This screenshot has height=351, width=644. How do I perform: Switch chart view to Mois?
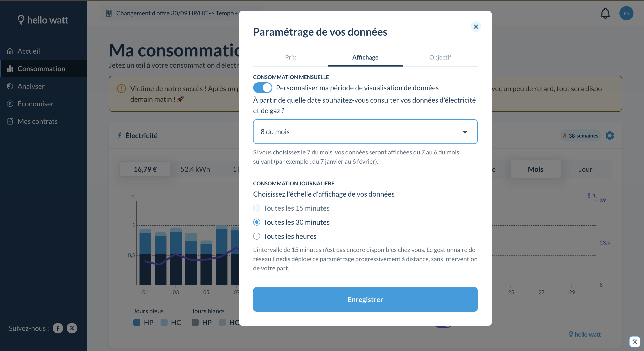pos(535,169)
